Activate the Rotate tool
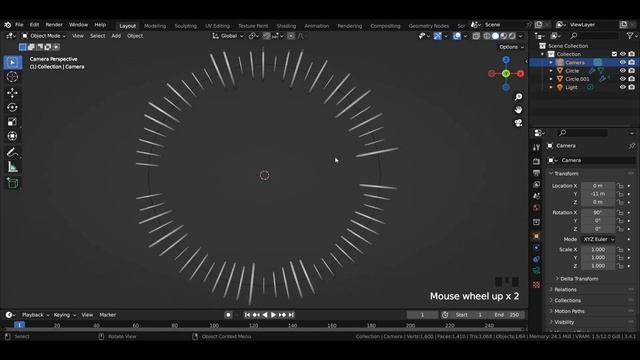Viewport: 640px width, 360px height. 12,107
